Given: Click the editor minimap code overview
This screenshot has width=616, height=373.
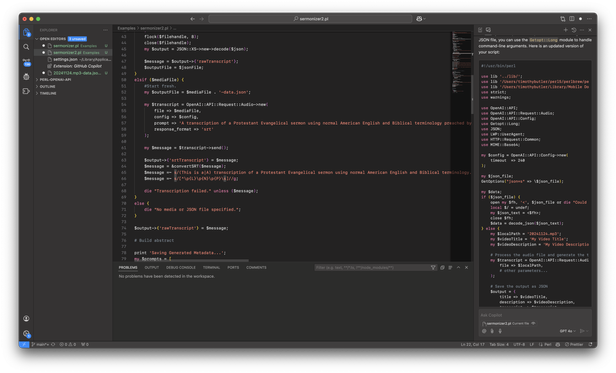Looking at the screenshot, I should (461, 63).
